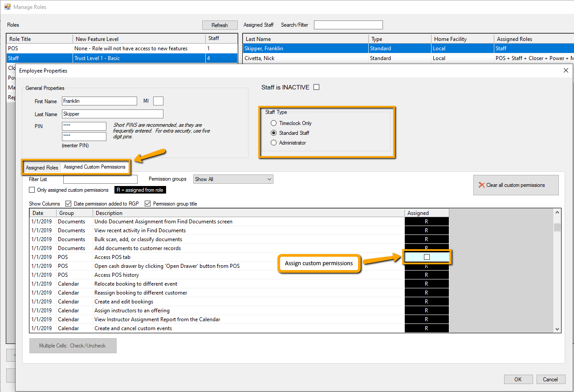Image resolution: width=574 pixels, height=392 pixels.
Task: Click the Cancel button
Action: pos(550,380)
